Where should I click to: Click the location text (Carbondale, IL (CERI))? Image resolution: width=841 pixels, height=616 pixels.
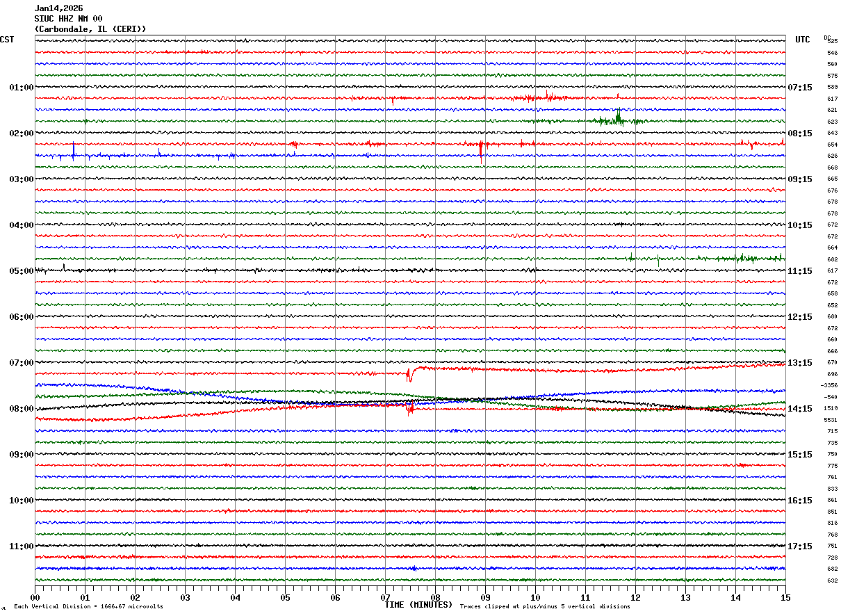pos(90,29)
